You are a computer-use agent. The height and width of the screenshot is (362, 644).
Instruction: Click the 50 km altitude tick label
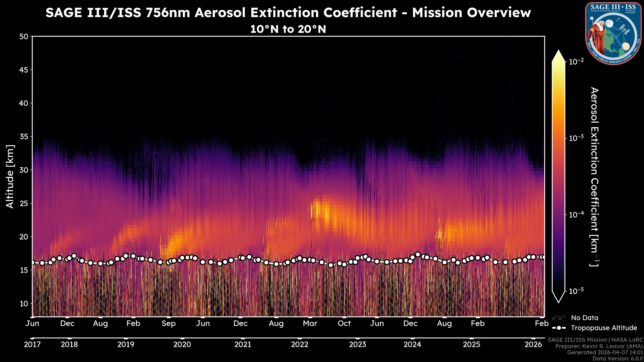24,37
